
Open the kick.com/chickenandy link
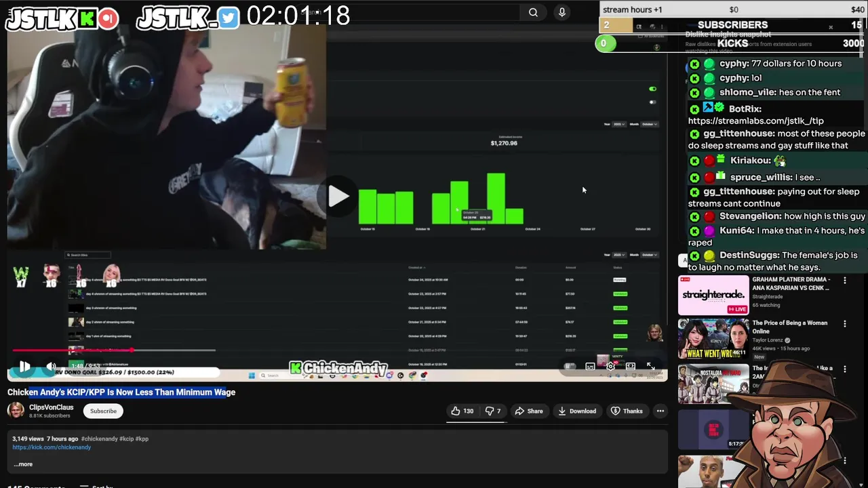(x=52, y=447)
